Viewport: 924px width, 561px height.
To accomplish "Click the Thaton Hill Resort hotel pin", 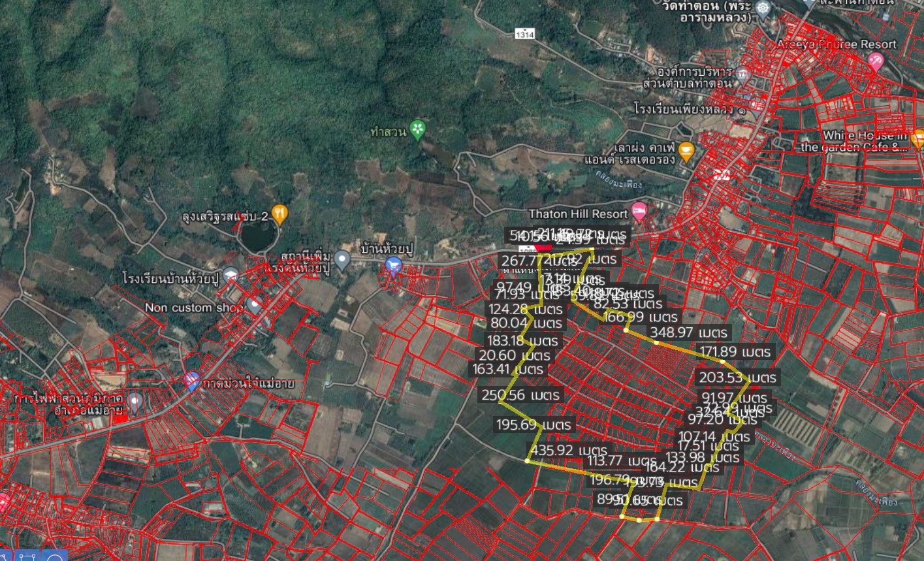I will pos(639,211).
